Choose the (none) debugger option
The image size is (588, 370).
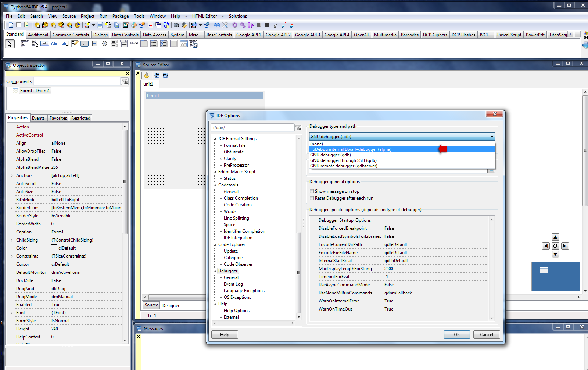(402, 144)
